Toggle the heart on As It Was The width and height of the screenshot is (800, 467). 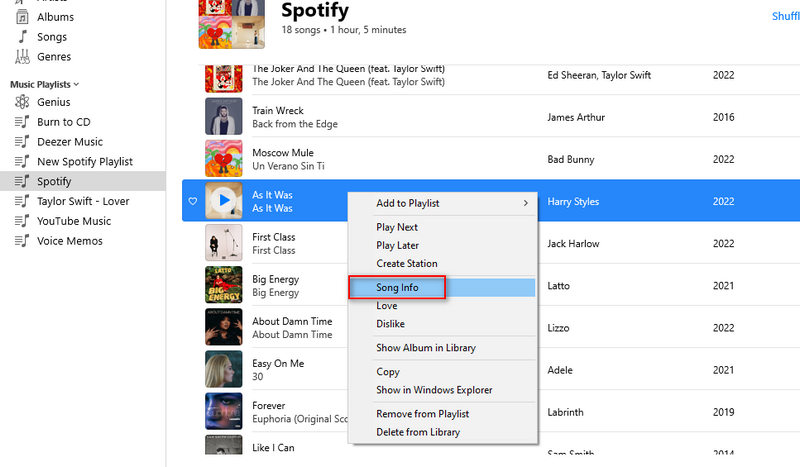(x=193, y=201)
